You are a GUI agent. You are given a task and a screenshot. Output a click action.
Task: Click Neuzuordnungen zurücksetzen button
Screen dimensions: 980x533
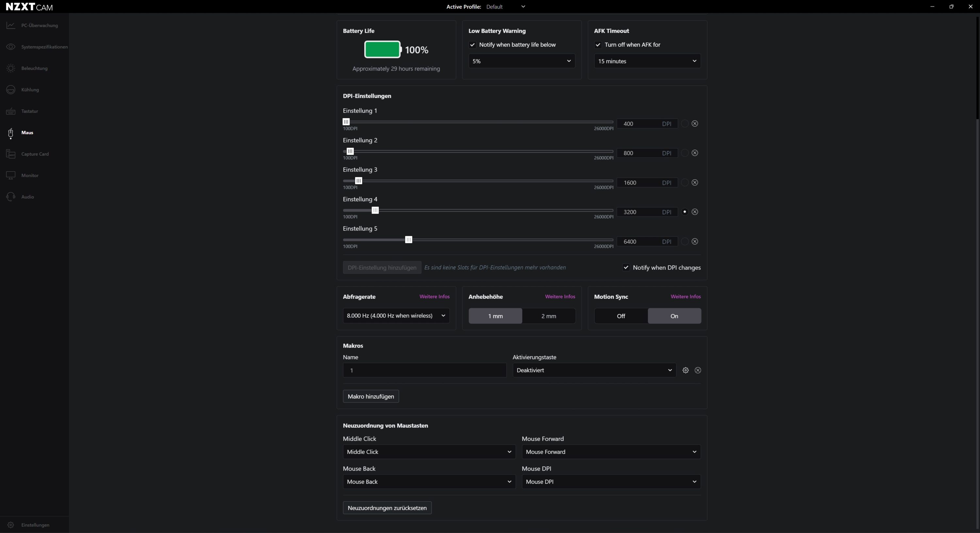[387, 508]
